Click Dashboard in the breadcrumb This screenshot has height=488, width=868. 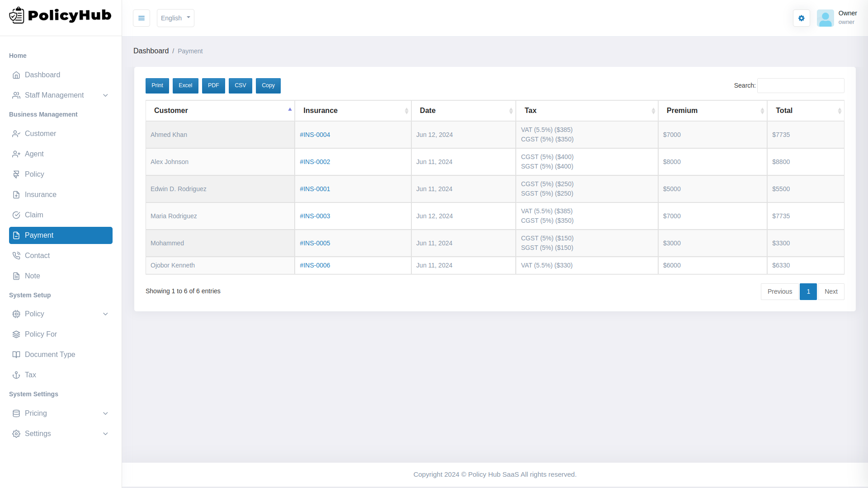(x=151, y=51)
